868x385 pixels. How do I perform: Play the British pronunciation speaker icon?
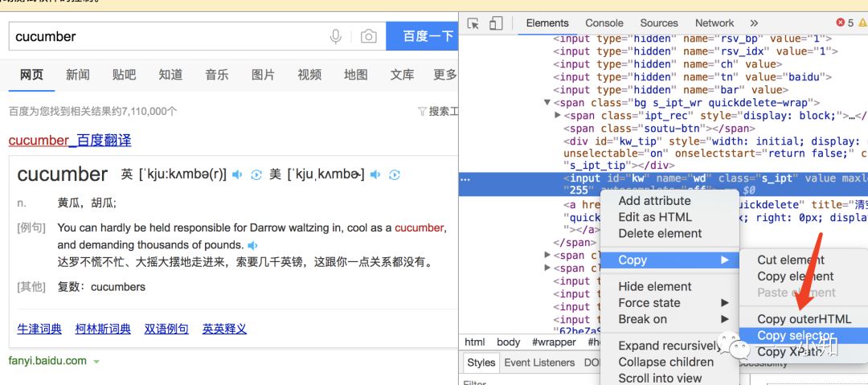coord(237,174)
